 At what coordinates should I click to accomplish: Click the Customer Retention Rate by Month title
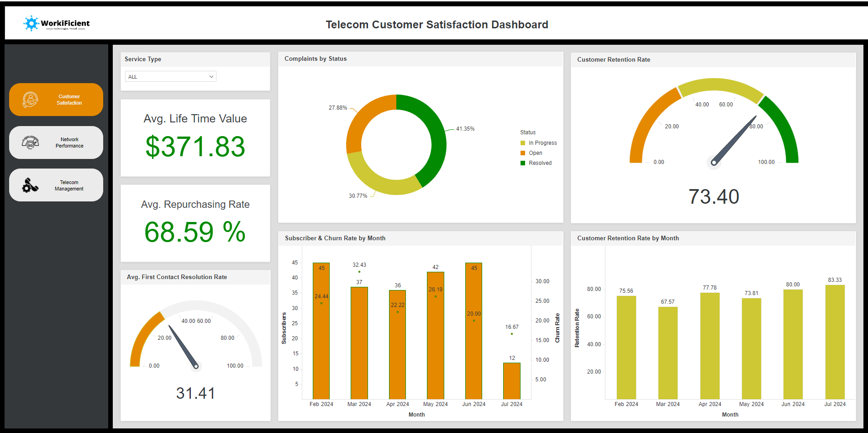coord(628,238)
